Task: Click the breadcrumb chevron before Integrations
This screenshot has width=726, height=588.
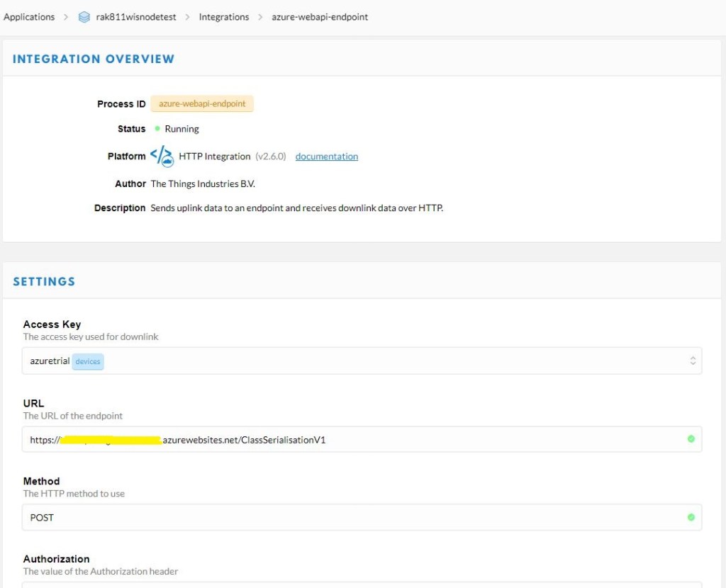Action: click(187, 17)
